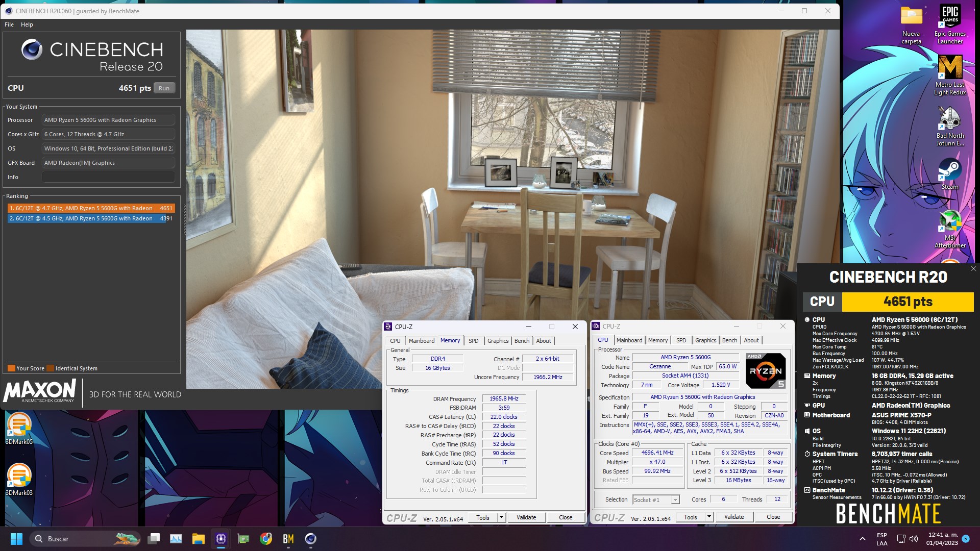Viewport: 980px width, 551px height.
Task: Open the Socket #1 selection dropdown
Action: tap(656, 500)
